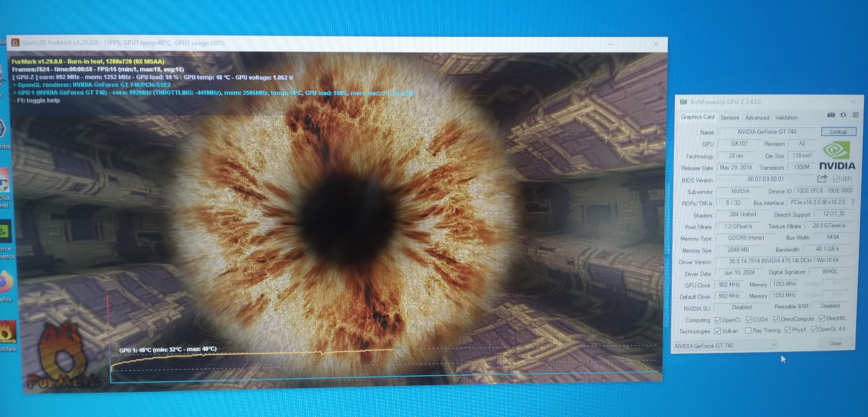This screenshot has width=868, height=417.
Task: Expand the NVIDIA GeForce GT 740 dropdown
Action: tap(773, 345)
